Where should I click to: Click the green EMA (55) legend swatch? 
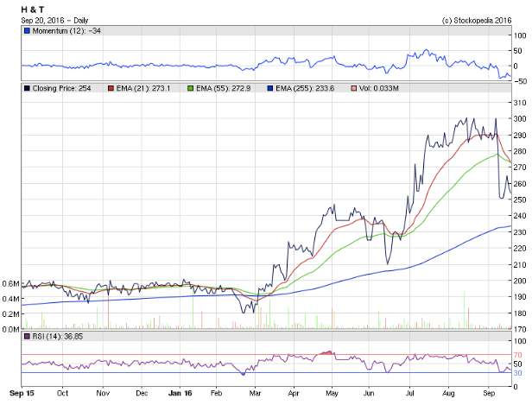coord(190,89)
